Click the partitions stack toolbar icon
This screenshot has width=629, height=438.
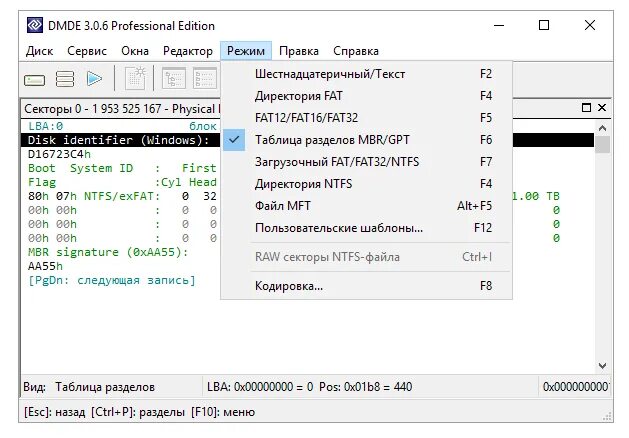(65, 79)
